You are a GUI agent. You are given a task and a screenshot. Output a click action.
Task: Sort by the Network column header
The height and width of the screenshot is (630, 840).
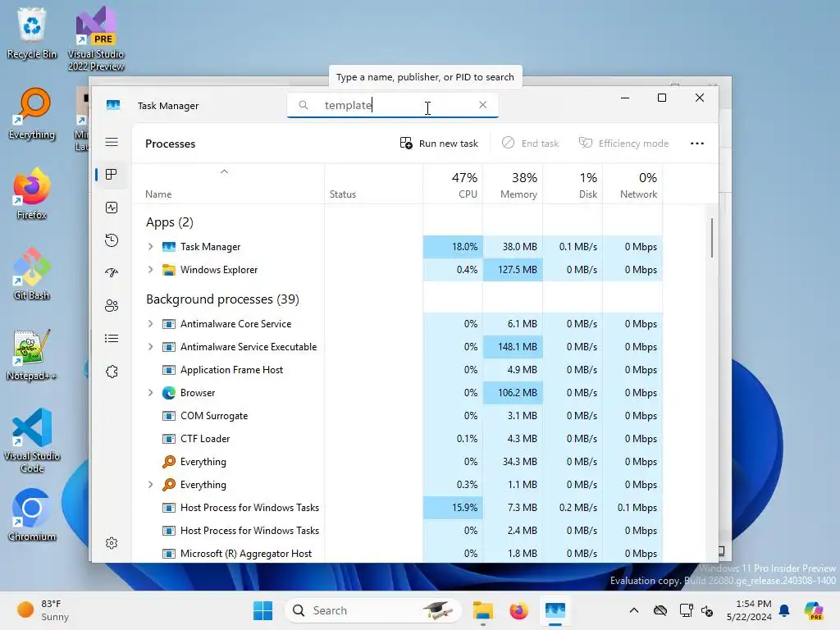[632, 184]
